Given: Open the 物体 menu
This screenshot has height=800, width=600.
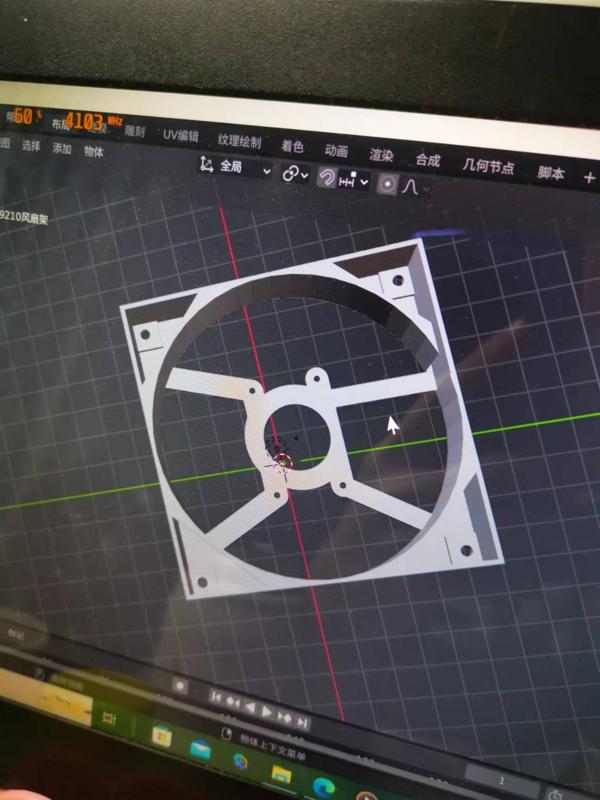Looking at the screenshot, I should pos(93,152).
